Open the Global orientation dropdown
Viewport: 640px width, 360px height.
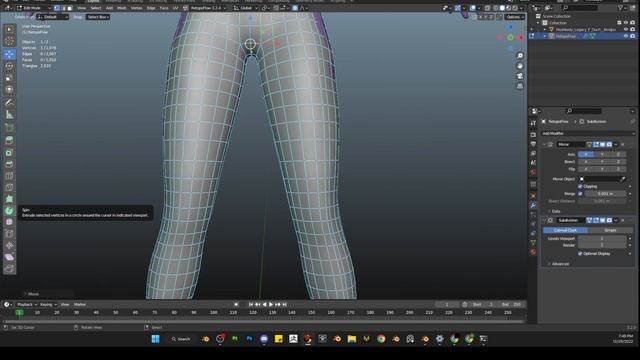[245, 8]
